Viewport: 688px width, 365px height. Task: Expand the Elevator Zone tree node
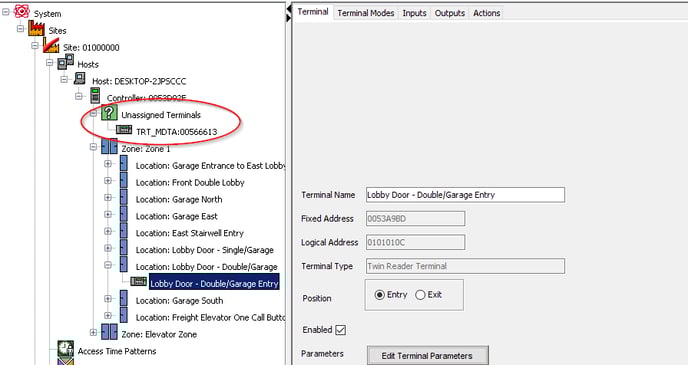(93, 333)
